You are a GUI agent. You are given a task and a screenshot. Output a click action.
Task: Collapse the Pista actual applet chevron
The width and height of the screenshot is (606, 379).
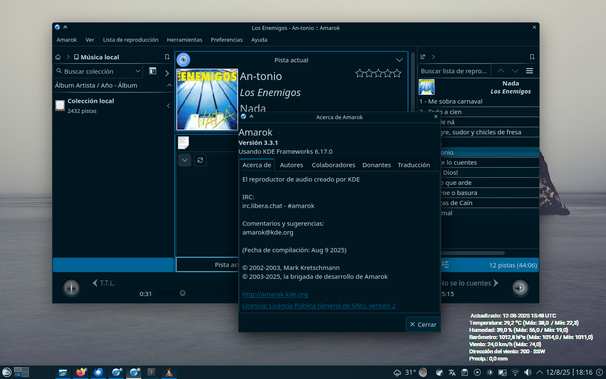click(399, 60)
